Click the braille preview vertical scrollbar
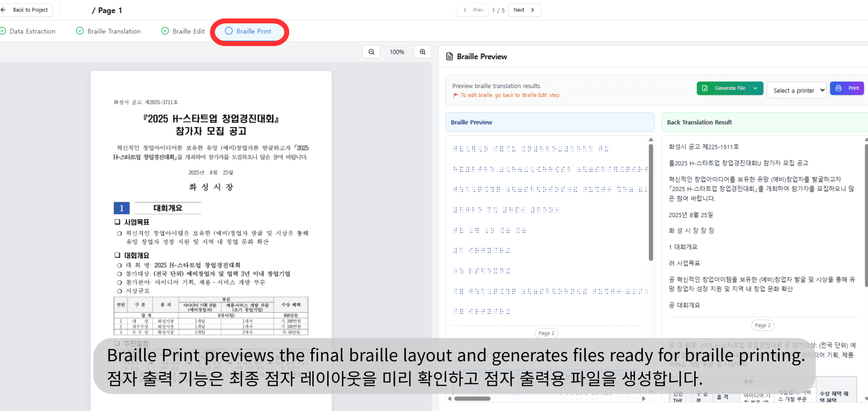868x411 pixels. point(651,201)
